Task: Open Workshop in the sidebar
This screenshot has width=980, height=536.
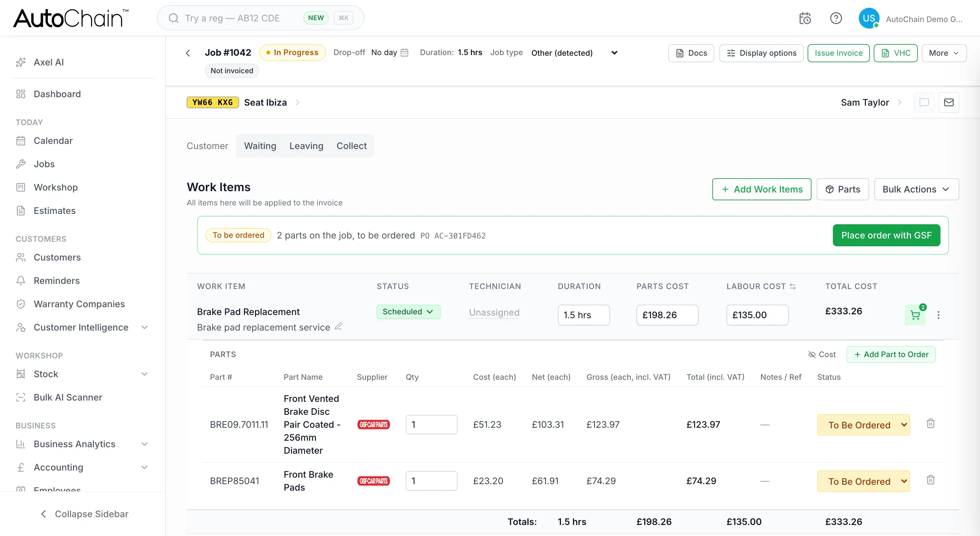Action: [x=55, y=187]
